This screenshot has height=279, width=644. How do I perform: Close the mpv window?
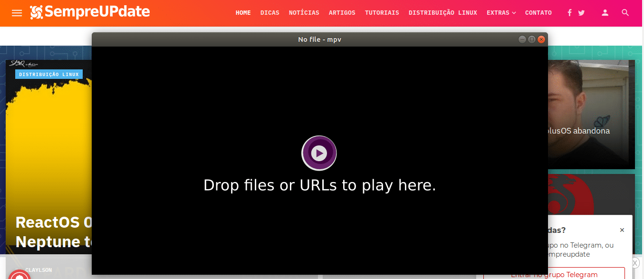click(x=541, y=39)
